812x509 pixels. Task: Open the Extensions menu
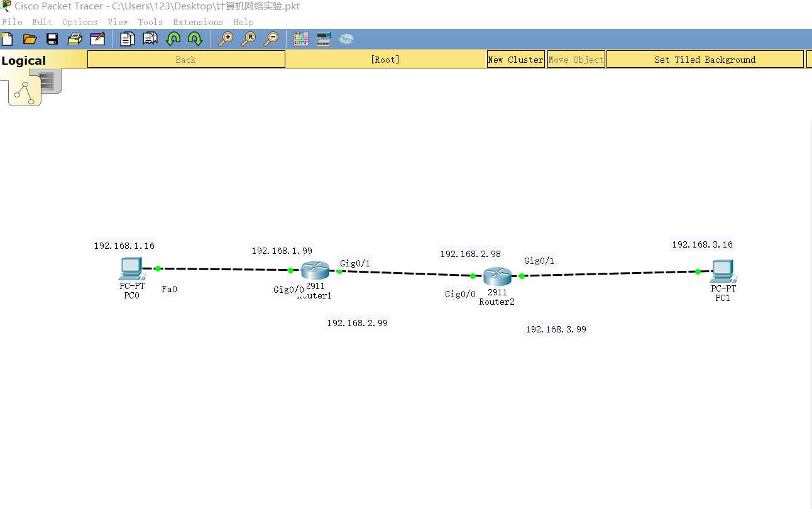pos(198,22)
